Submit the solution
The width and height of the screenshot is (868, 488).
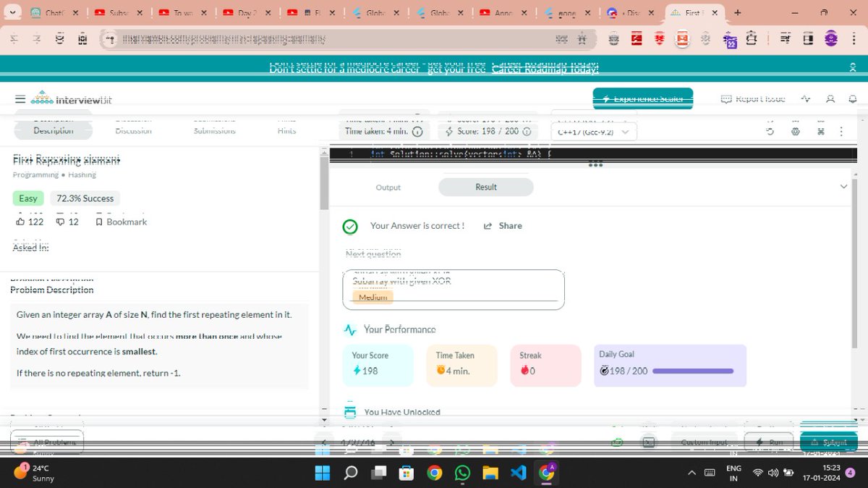pyautogui.click(x=828, y=442)
